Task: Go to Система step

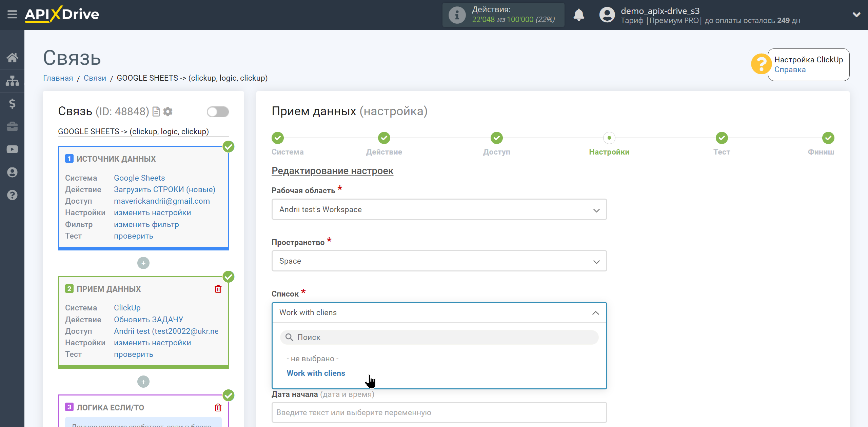Action: [x=278, y=138]
